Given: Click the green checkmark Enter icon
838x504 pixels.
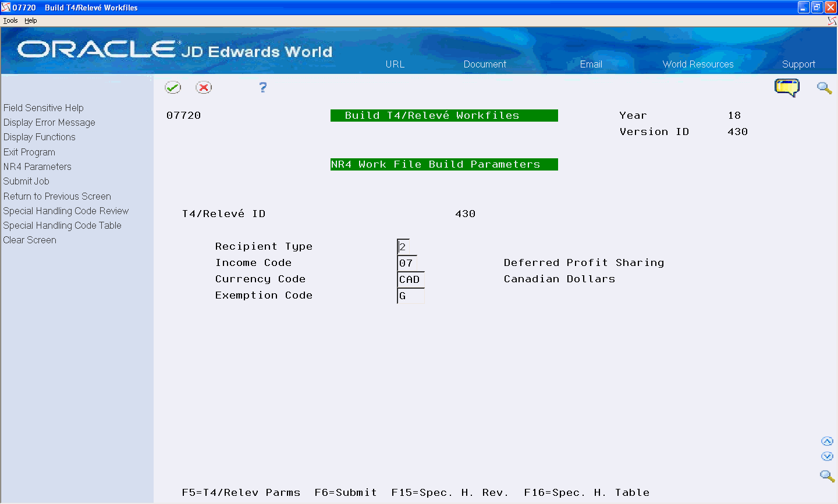Looking at the screenshot, I should coord(173,87).
